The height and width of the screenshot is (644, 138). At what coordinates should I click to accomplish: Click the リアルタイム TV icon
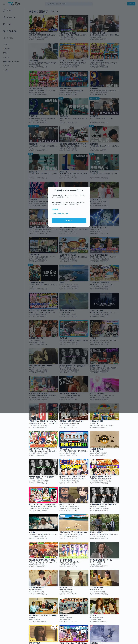[4, 31]
